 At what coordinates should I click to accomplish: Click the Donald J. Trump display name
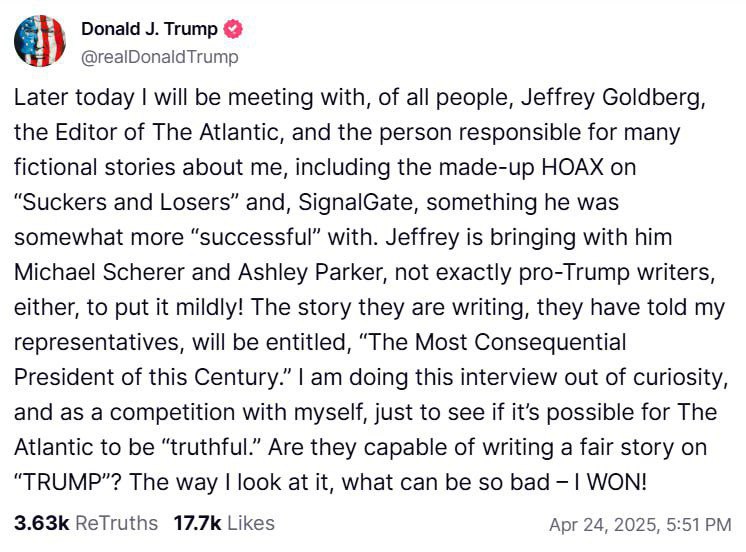148,30
